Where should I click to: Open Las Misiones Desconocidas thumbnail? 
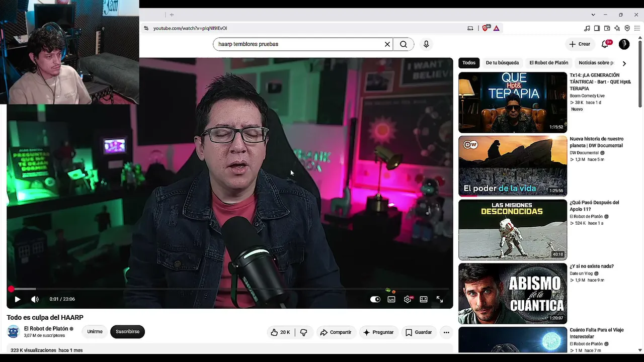(513, 230)
